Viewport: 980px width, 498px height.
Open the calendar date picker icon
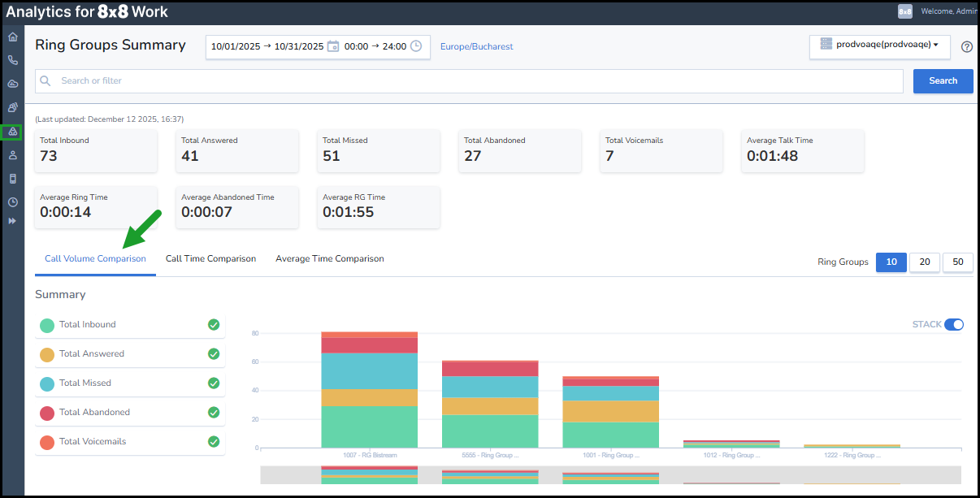coord(333,46)
